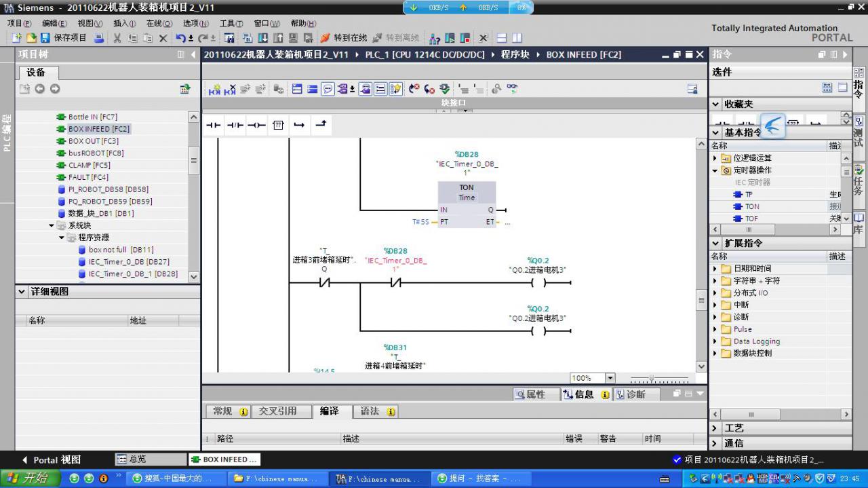
Task: Click devices-and-networks icon in project tree header
Action: pos(185,89)
